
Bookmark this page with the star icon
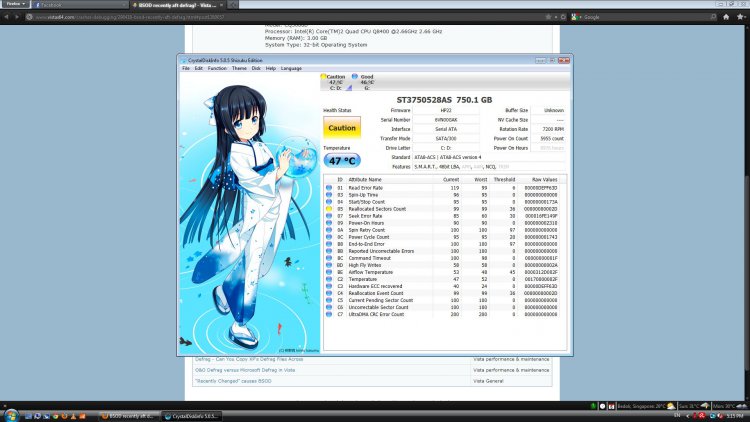(548, 17)
